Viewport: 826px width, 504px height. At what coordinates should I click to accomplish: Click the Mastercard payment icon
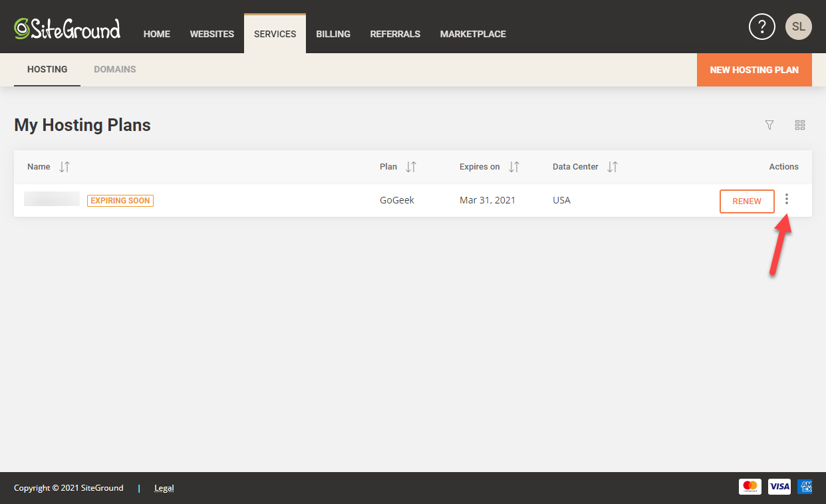[750, 487]
